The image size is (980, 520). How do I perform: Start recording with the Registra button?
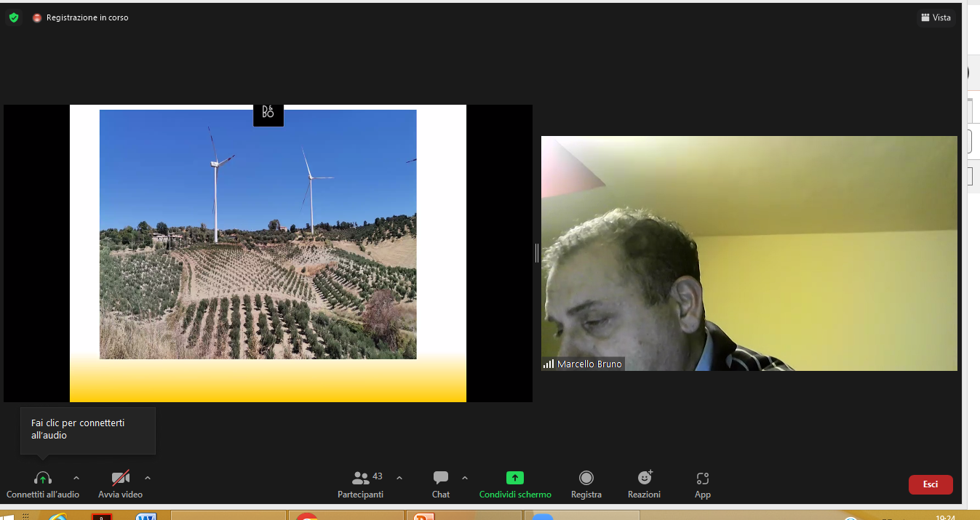tap(586, 485)
